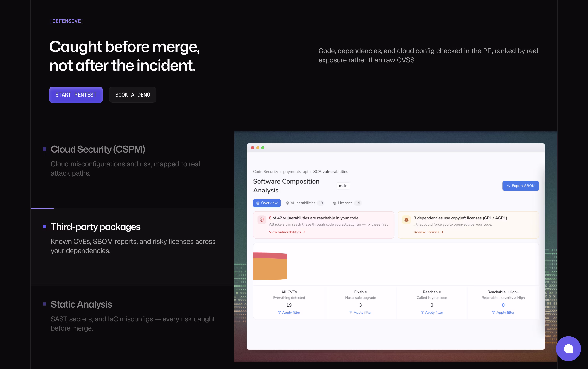The height and width of the screenshot is (369, 588).
Task: Click the Vulnerabilities count badge 19
Action: click(321, 203)
